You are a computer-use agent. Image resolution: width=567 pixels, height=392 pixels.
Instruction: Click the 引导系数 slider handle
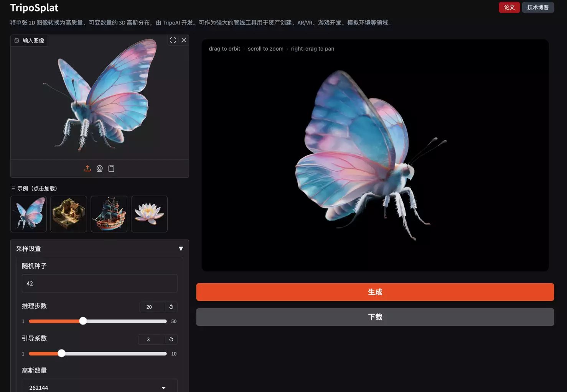[x=61, y=353]
